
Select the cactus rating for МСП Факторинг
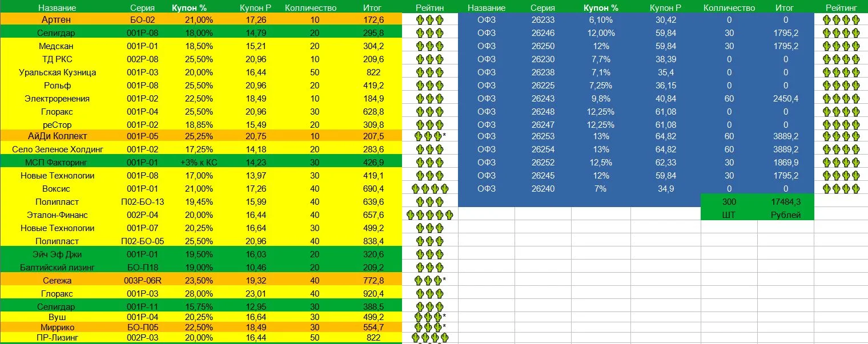pyautogui.click(x=429, y=163)
